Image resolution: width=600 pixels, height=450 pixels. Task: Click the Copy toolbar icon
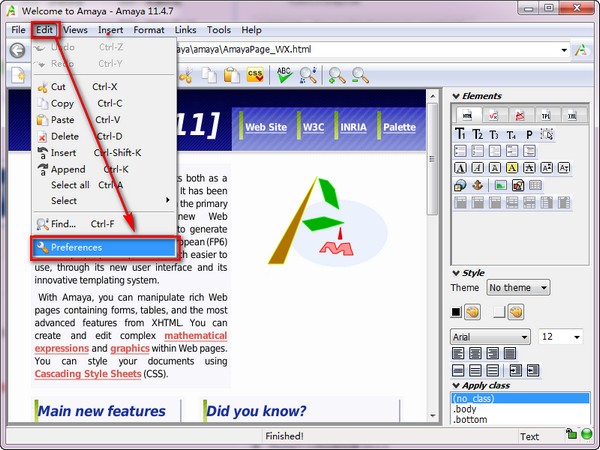click(x=209, y=75)
